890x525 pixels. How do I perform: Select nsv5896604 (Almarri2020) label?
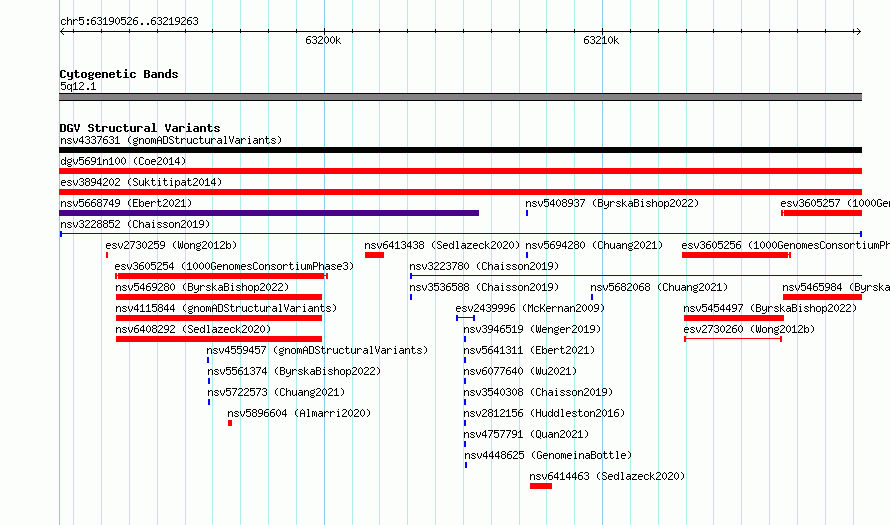pyautogui.click(x=299, y=413)
